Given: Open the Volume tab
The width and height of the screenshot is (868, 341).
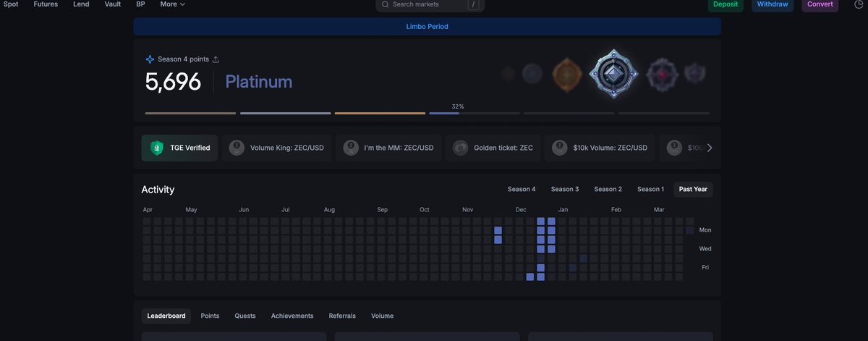Looking at the screenshot, I should click(383, 316).
